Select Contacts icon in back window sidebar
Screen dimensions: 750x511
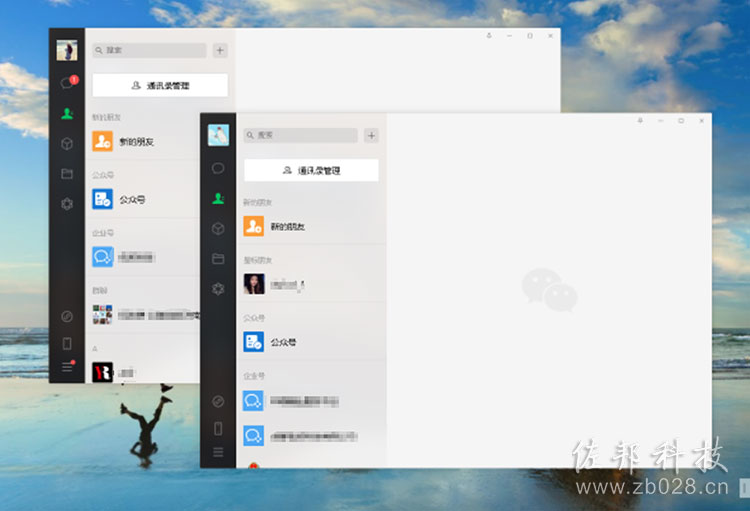coord(67,114)
